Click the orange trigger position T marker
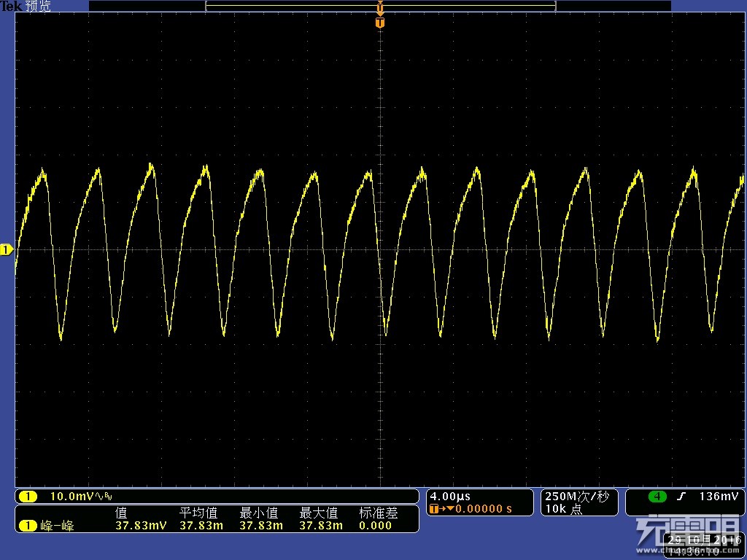747x560 pixels. [379, 23]
